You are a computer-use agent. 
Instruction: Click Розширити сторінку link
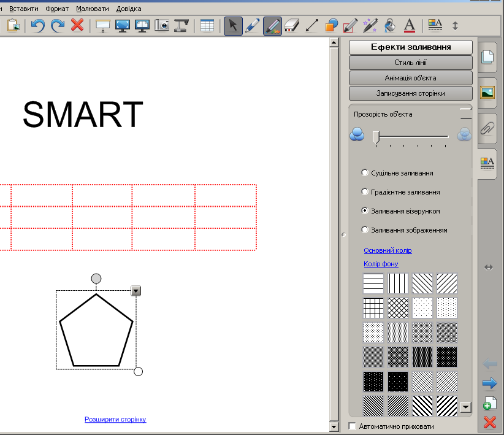(115, 419)
